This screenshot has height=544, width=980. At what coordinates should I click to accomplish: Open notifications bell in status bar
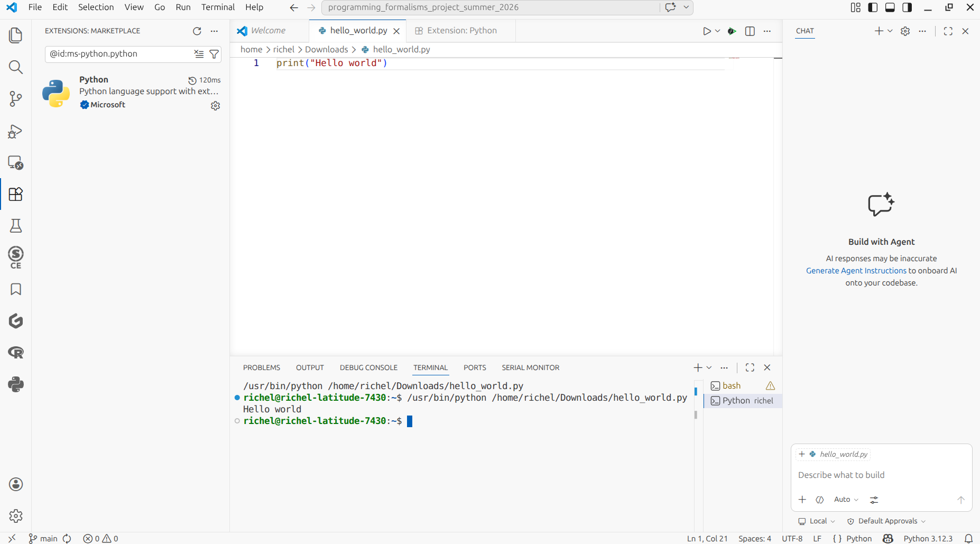click(x=968, y=538)
